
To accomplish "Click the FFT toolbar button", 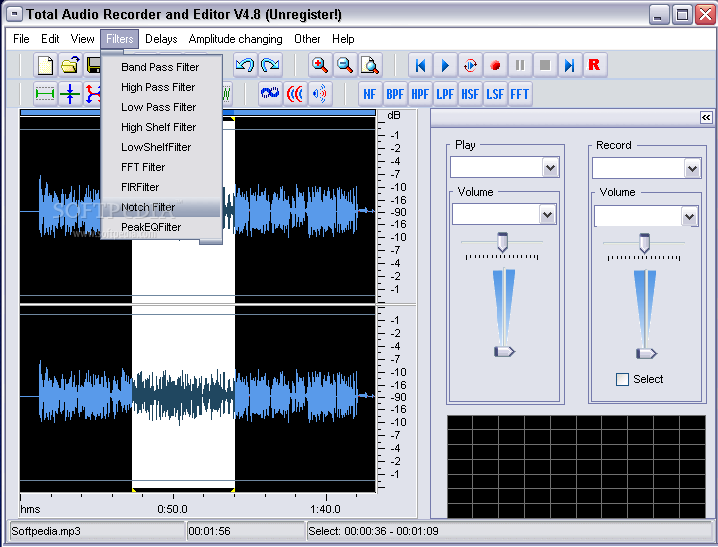I will [520, 94].
